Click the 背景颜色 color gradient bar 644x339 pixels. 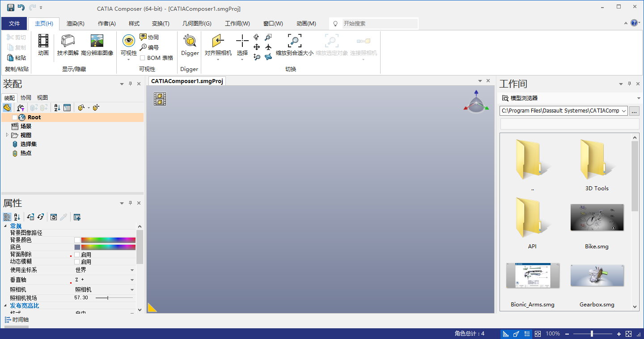[x=108, y=240]
